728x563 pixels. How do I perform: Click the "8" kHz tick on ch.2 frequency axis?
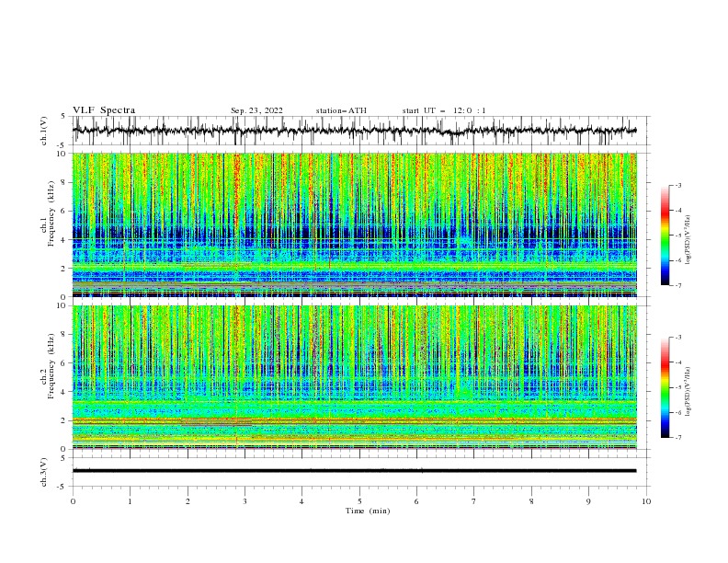click(x=64, y=335)
